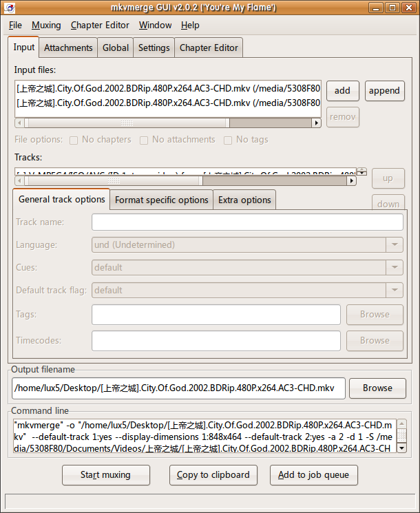The width and height of the screenshot is (420, 513).
Task: Click the add button for input files
Action: [x=342, y=91]
